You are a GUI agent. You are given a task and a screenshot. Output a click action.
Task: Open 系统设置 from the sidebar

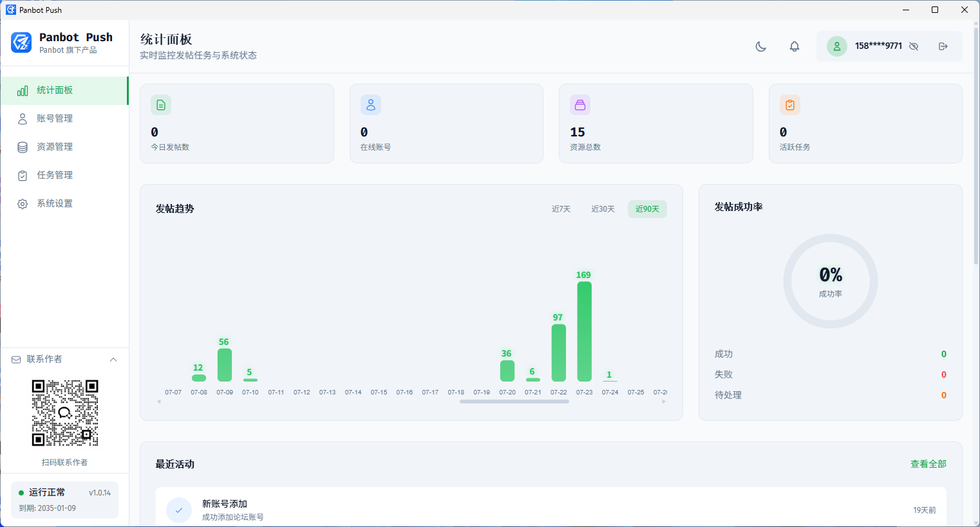click(64, 204)
